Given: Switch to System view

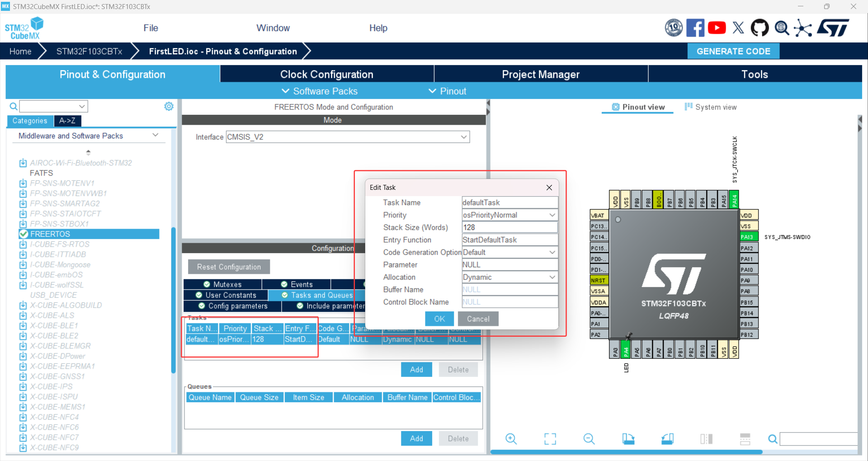Looking at the screenshot, I should tap(711, 107).
